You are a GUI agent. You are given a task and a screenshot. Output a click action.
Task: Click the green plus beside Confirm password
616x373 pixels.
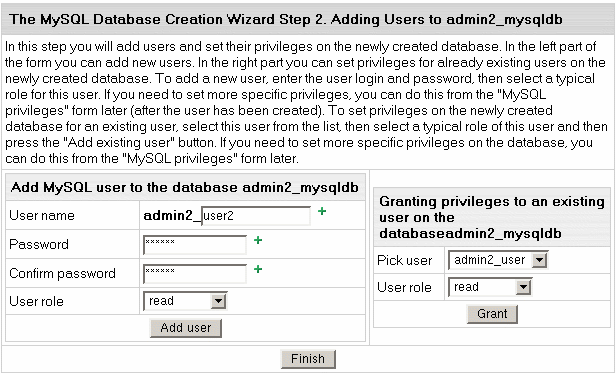tap(258, 269)
